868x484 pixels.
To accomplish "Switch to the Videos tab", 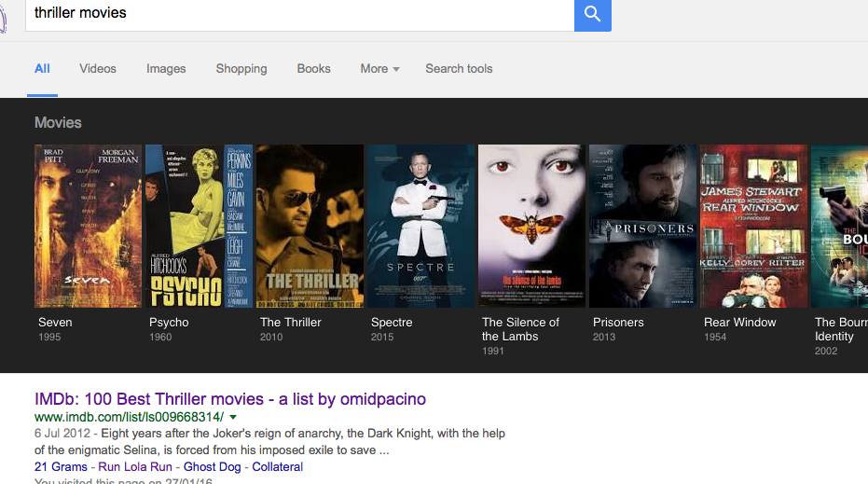I will click(97, 69).
